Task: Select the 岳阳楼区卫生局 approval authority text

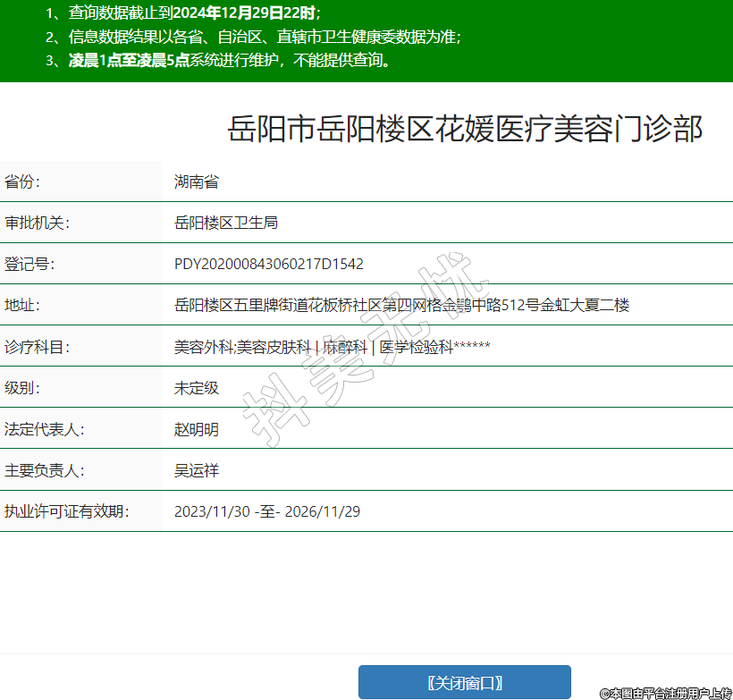Action: point(226,223)
